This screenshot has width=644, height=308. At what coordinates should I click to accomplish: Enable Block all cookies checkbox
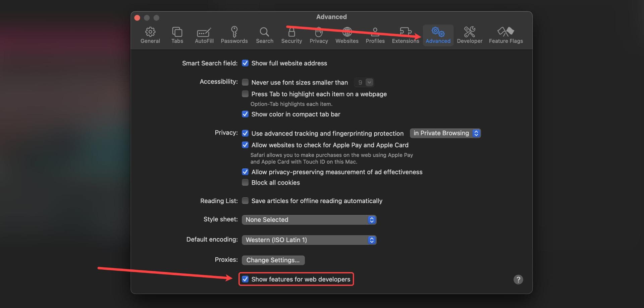coord(245,183)
